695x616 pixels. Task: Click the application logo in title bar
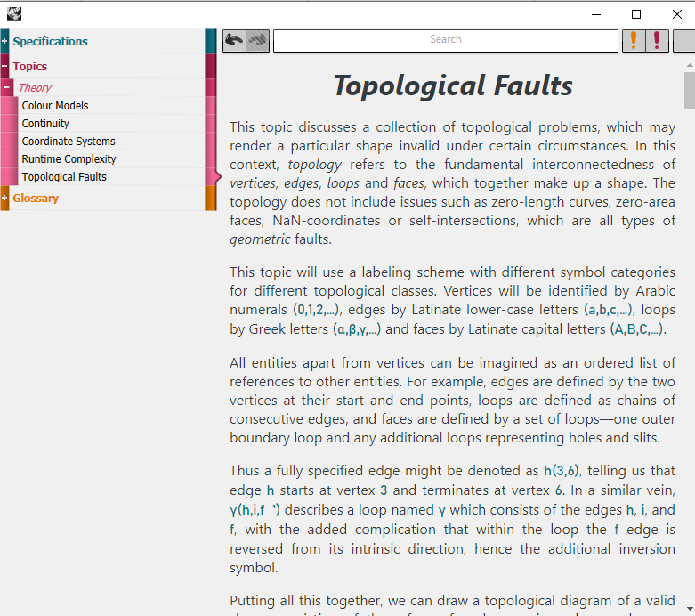point(14,14)
